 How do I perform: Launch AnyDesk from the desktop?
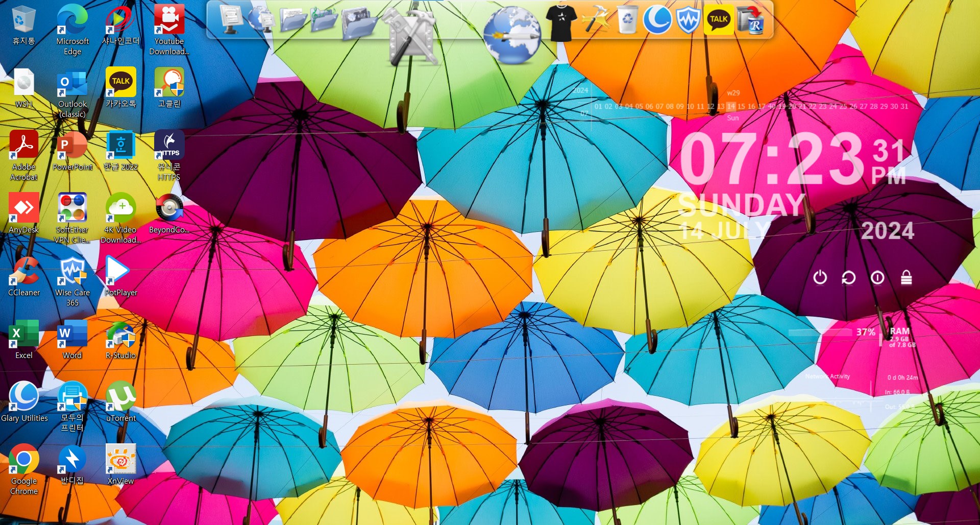coord(23,213)
